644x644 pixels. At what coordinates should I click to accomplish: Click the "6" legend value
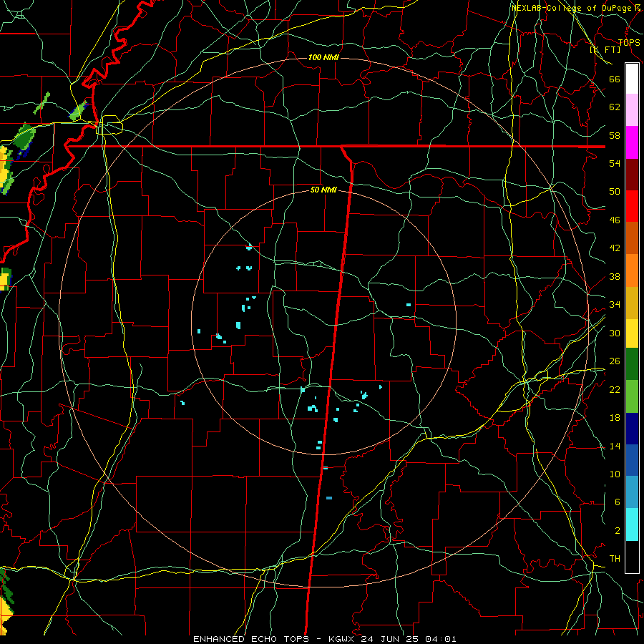click(x=618, y=502)
